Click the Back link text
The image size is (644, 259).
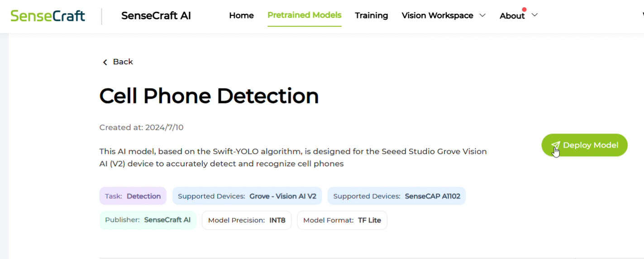[x=123, y=62]
